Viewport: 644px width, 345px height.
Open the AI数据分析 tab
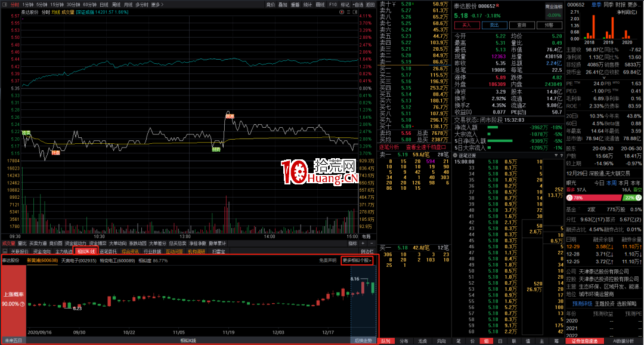tap(623, 341)
